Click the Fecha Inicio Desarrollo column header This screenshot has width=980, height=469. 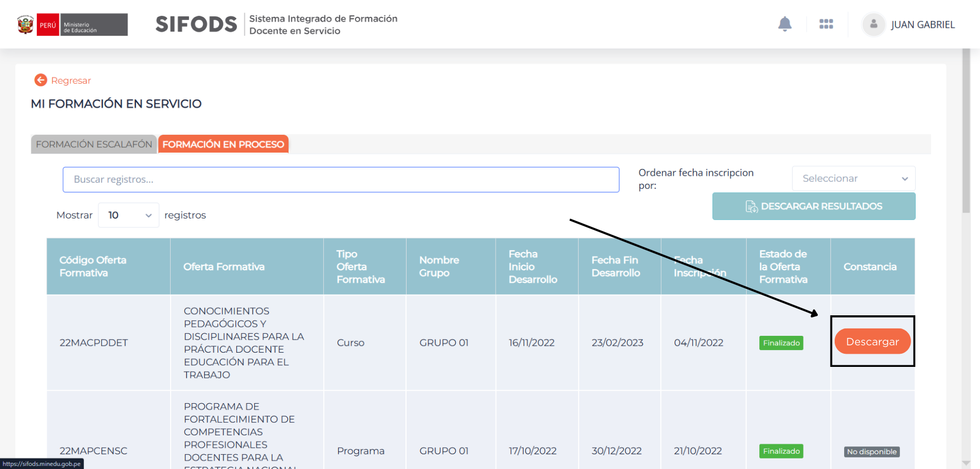pos(532,266)
